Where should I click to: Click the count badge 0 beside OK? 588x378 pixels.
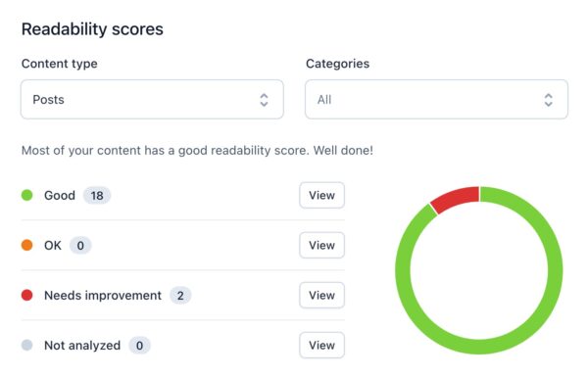(80, 246)
